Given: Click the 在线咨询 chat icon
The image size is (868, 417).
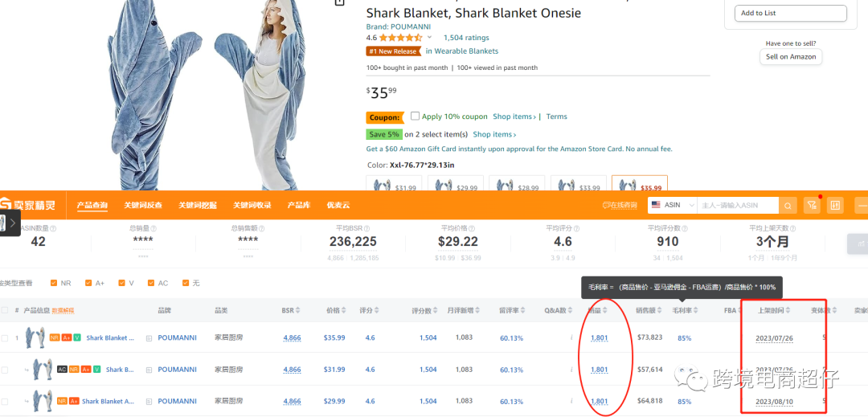Looking at the screenshot, I should [x=607, y=206].
